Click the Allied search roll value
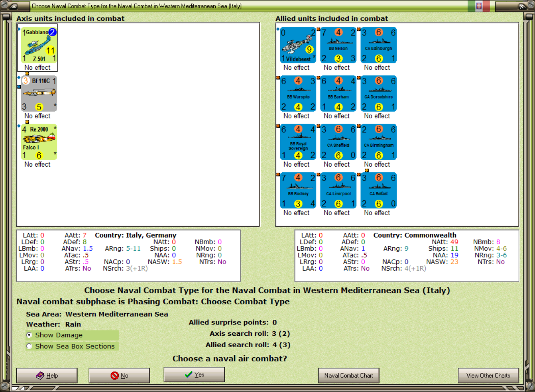Image resolution: width=535 pixels, height=392 pixels. click(281, 345)
